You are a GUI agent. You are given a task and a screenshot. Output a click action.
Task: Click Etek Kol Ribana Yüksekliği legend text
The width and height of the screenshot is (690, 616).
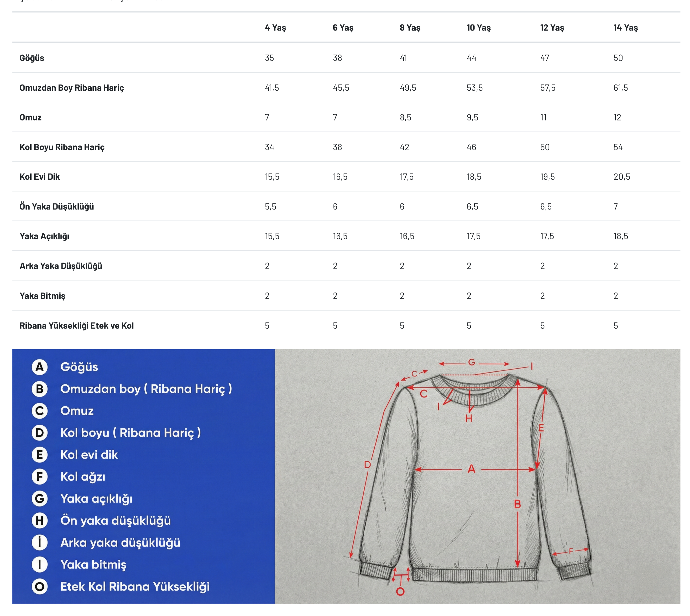pos(135,587)
